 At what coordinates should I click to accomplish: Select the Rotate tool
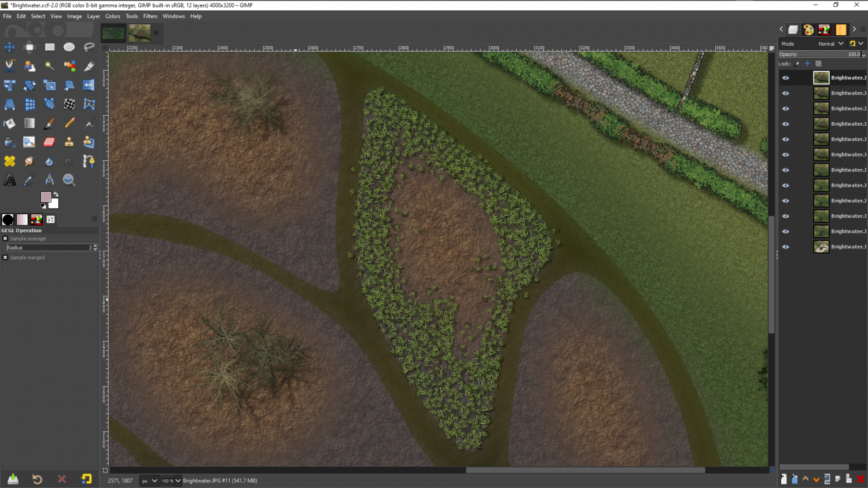[30, 85]
